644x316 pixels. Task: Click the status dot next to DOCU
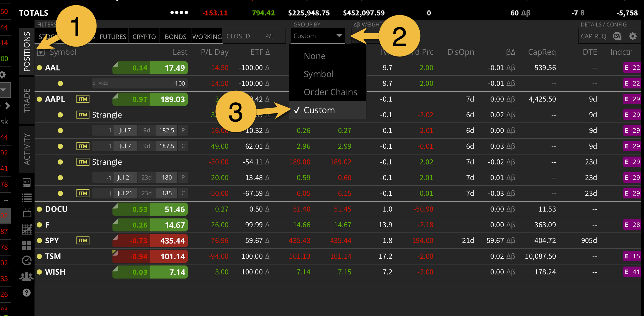pyautogui.click(x=40, y=209)
